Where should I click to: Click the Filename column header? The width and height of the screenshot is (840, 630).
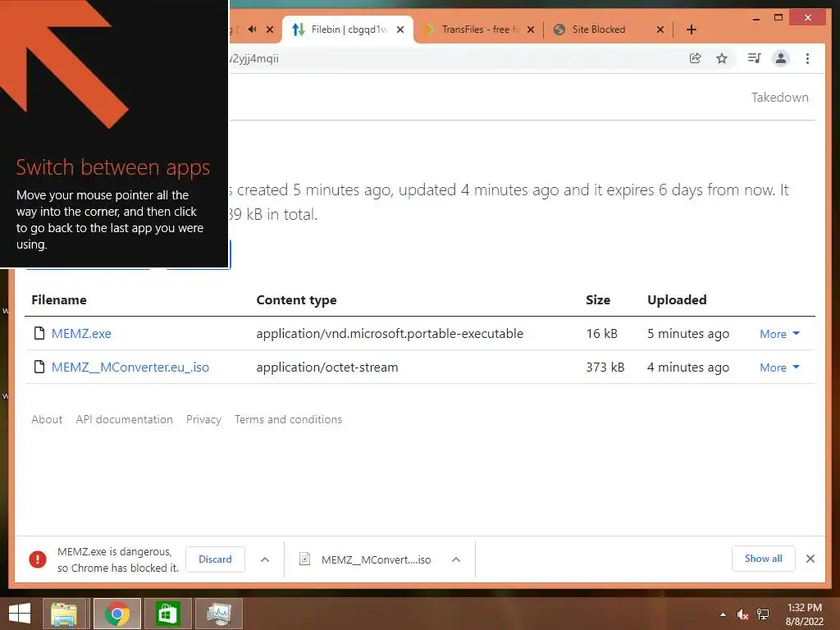pos(59,300)
